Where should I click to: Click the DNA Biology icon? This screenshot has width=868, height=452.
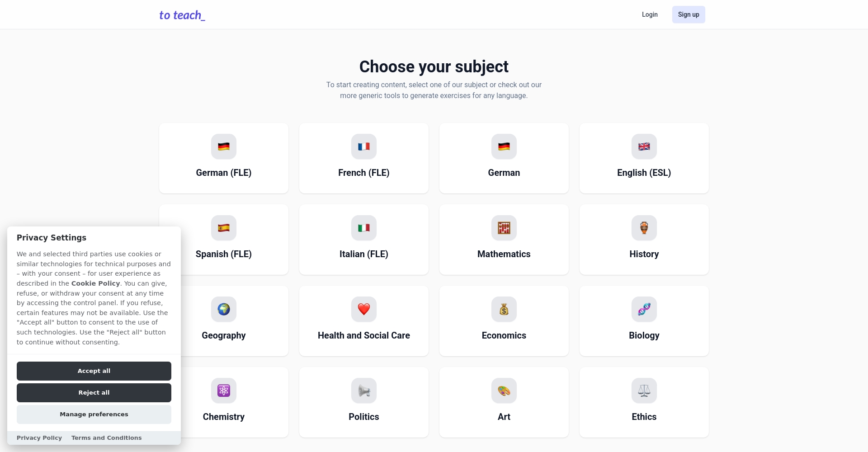click(644, 309)
